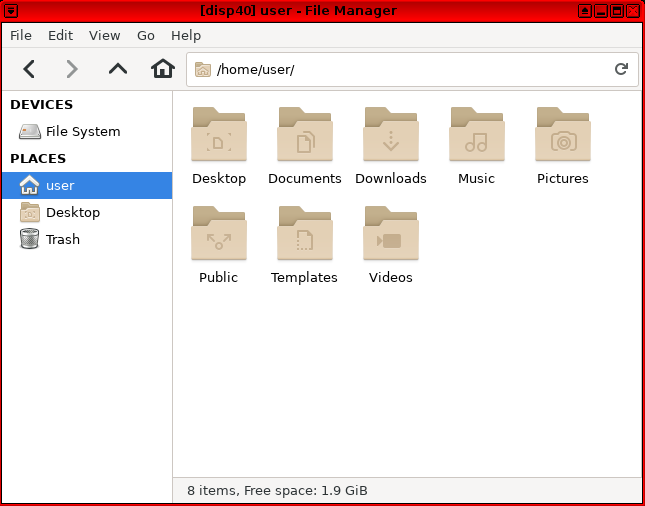
Task: Open the File menu
Action: click(21, 35)
